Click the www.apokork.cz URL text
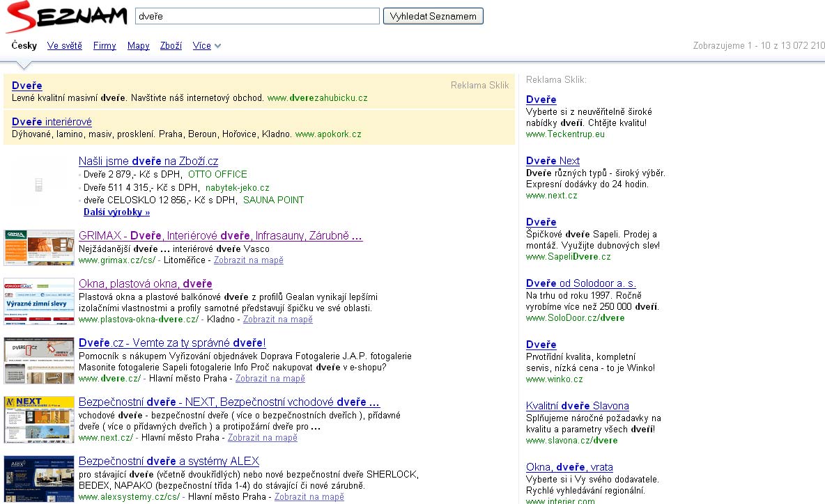 328,134
